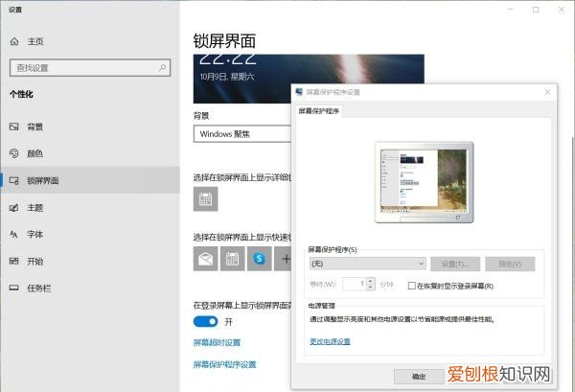This screenshot has width=575, height=392.
Task: Click the Mail quick status icon
Action: [205, 259]
